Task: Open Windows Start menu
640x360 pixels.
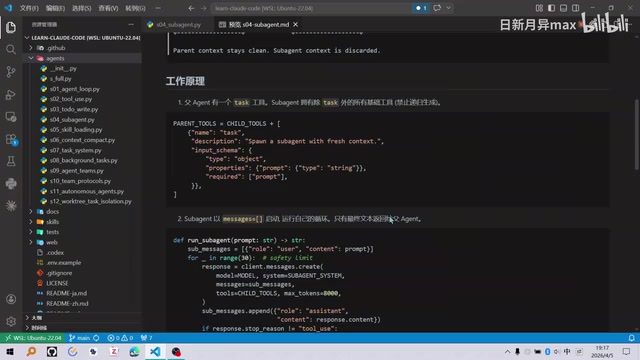Action: (x=10, y=351)
